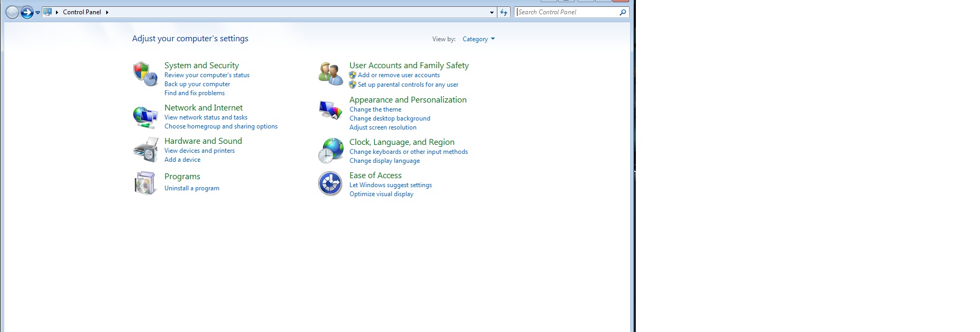The width and height of the screenshot is (980, 332).
Task: Click the Ease of Access icon
Action: (331, 184)
